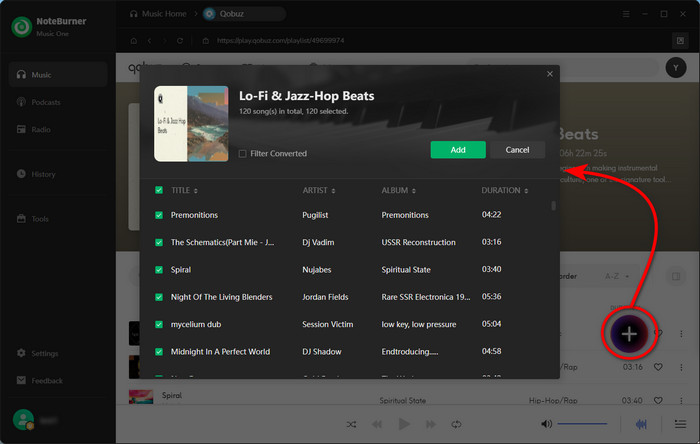Uncheck Night Of The Living Blenders checkbox
Screen dimensions: 700x444
[x=159, y=297]
